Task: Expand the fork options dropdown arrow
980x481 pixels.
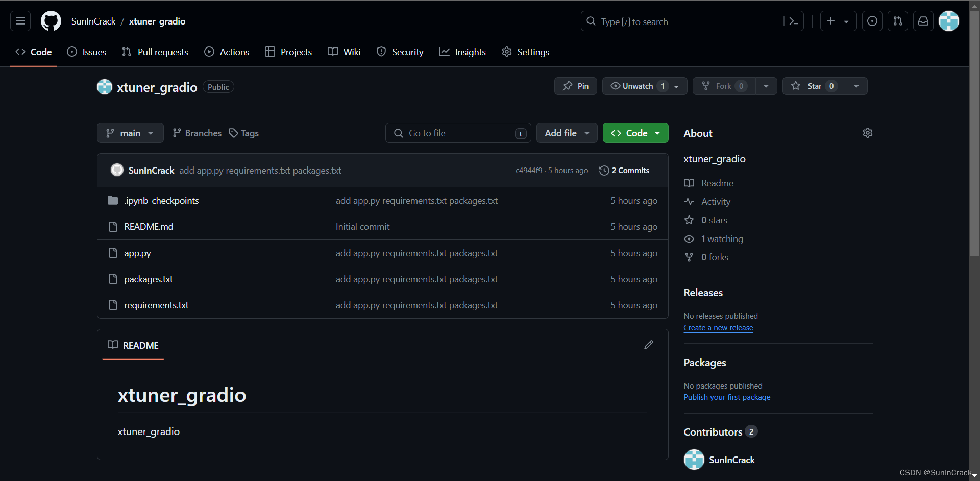Action: pos(766,86)
